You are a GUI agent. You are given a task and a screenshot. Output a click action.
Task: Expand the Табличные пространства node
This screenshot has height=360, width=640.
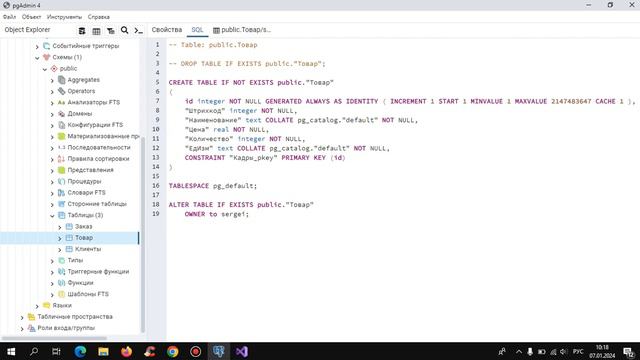click(22, 317)
